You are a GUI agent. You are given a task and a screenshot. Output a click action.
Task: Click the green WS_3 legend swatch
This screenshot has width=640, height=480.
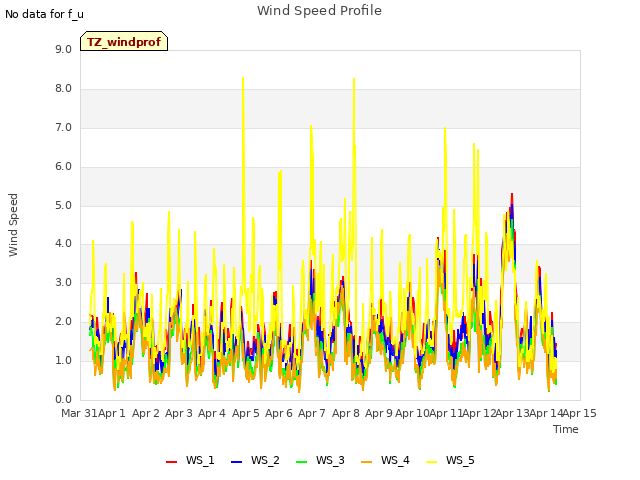[301, 461]
